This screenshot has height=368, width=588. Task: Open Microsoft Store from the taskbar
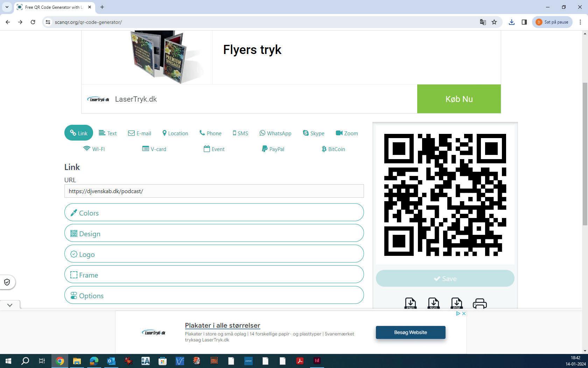tap(162, 361)
